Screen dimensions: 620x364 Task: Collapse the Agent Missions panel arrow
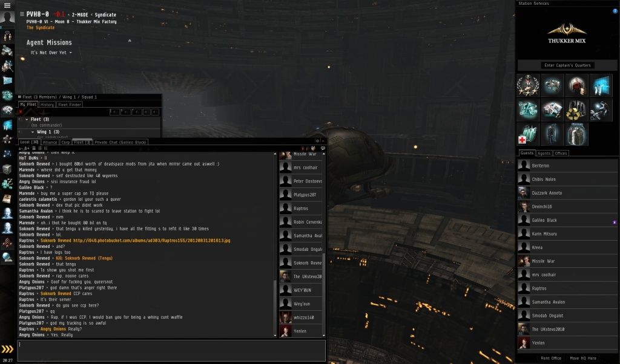(130, 41)
